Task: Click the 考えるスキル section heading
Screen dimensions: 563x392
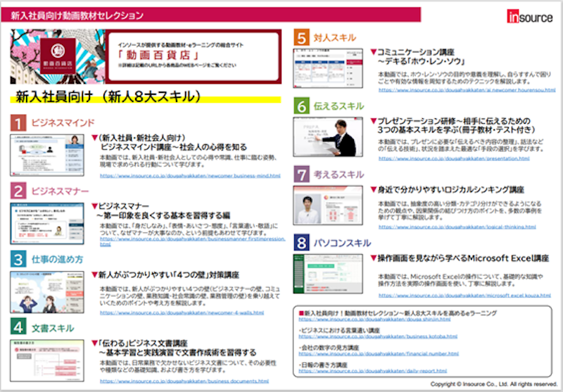Action: (x=339, y=175)
